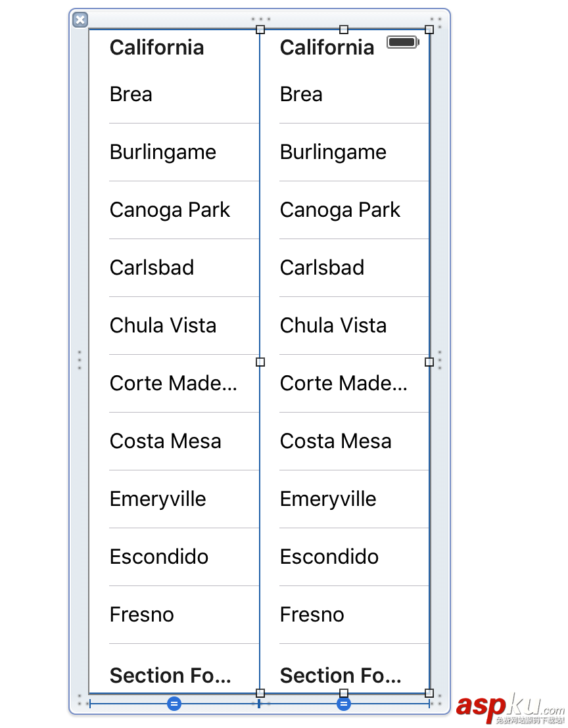Select truncated Corte Made... row in right table
This screenshot has width=568, height=728.
tap(343, 384)
